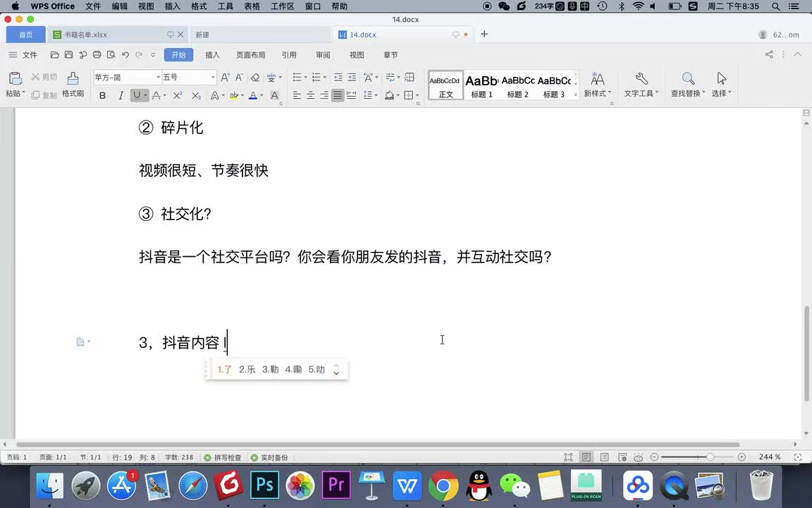Viewport: 812px width, 508px height.
Task: Toggle spell check (拼写检查) in status bar
Action: (x=223, y=457)
